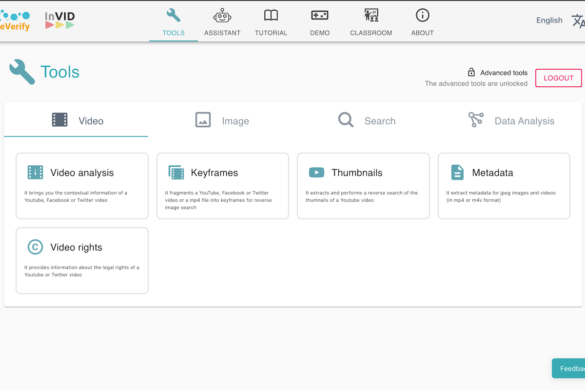585x390 pixels.
Task: Open the English language selector
Action: coord(549,20)
